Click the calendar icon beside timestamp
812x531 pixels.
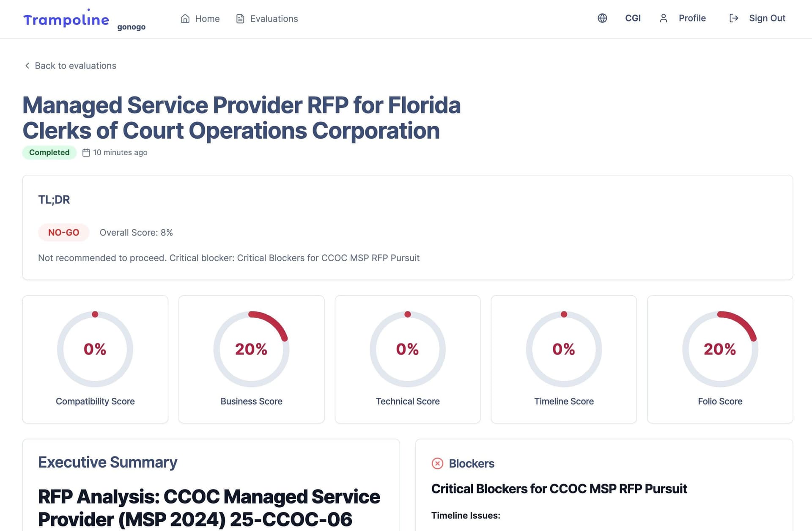(x=86, y=153)
